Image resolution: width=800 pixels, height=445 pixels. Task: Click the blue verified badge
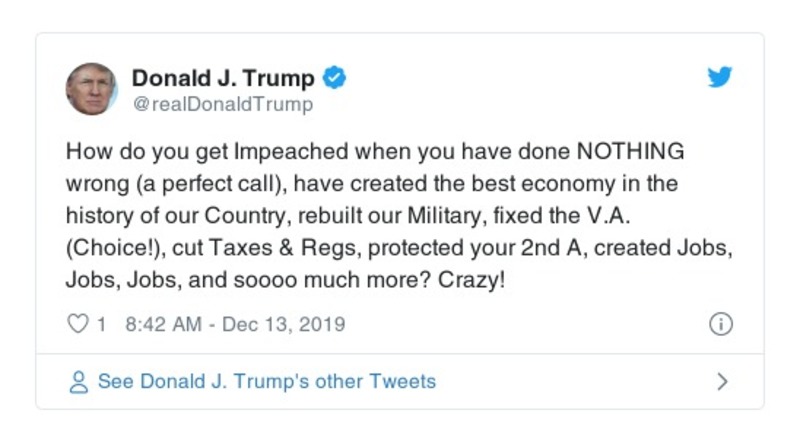(x=335, y=78)
